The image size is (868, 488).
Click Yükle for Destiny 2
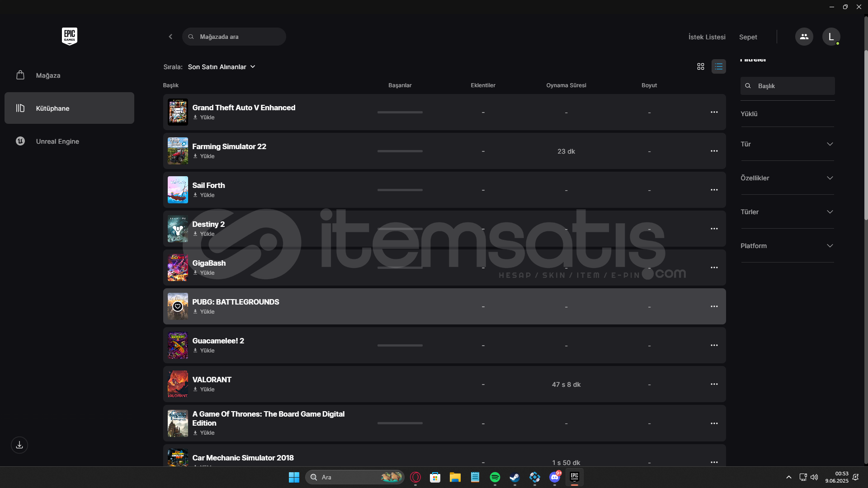point(204,234)
